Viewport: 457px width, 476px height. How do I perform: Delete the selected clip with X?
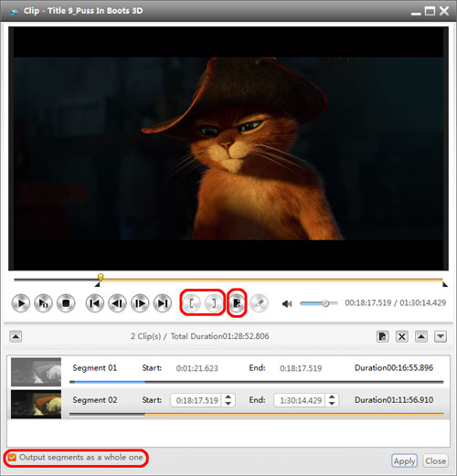[x=402, y=336]
